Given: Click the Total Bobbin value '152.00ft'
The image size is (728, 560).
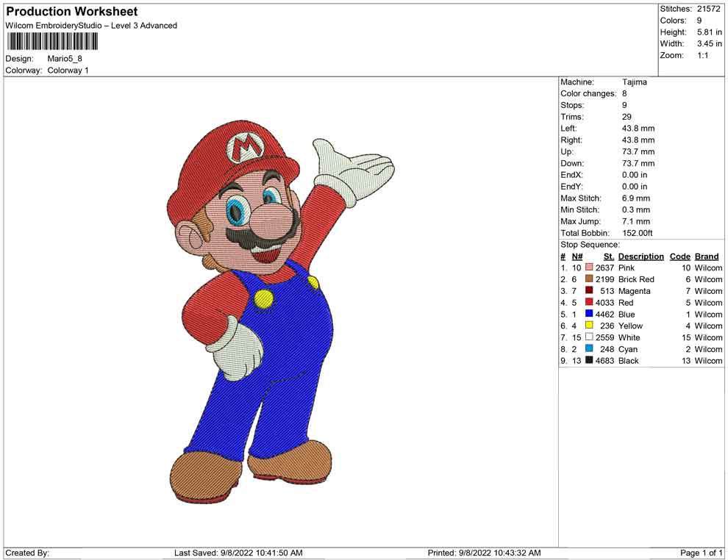Looking at the screenshot, I should (638, 233).
